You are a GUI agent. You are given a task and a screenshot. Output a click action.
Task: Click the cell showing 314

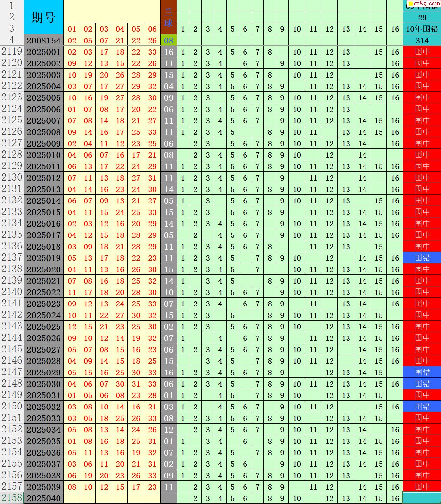coord(422,41)
